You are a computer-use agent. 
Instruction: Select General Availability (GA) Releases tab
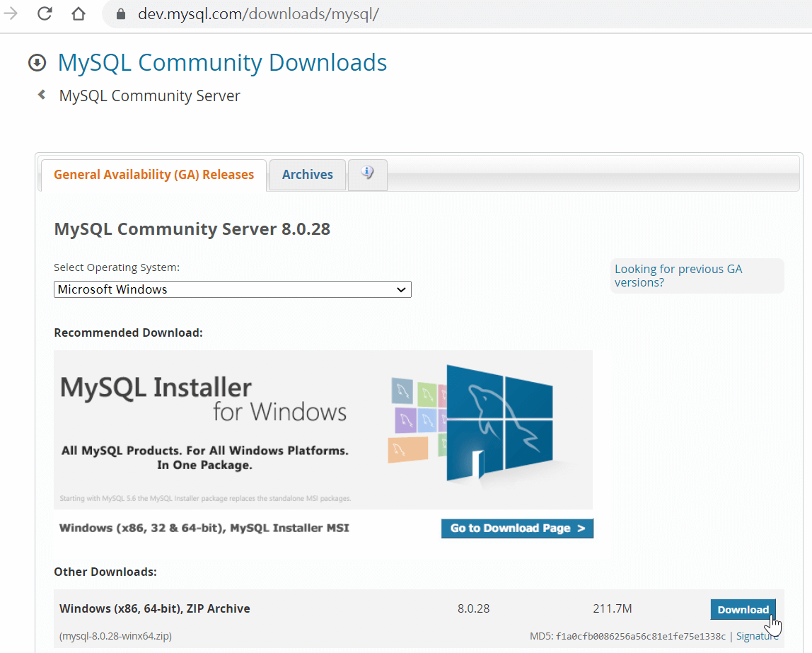153,175
